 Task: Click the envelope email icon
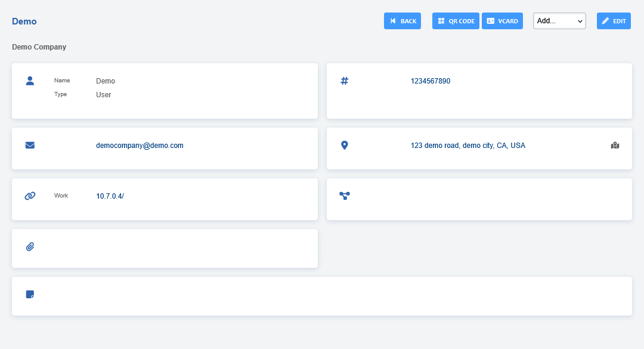pos(30,145)
